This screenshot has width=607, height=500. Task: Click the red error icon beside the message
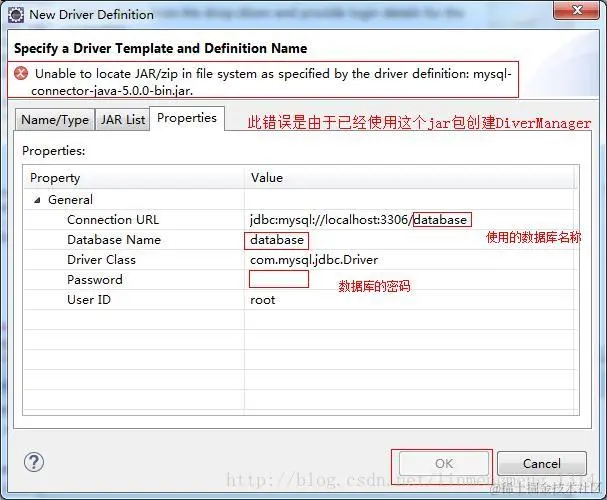(21, 73)
